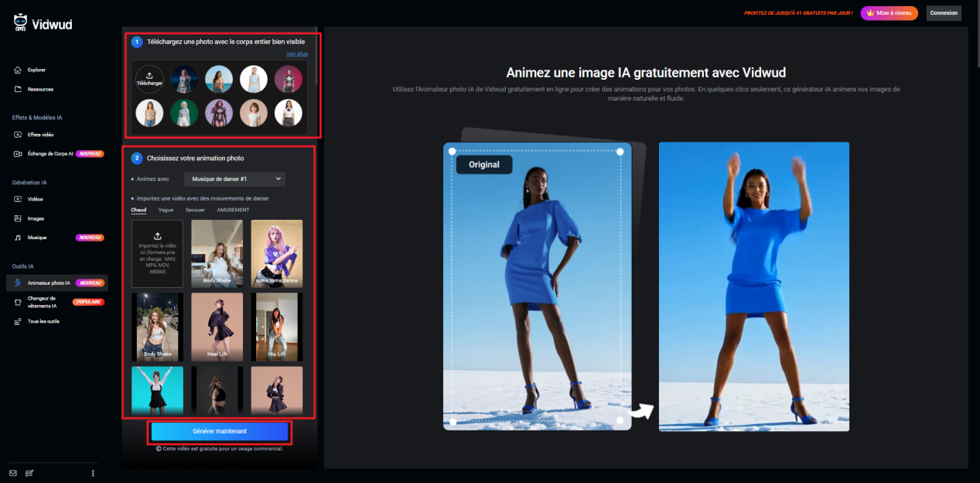980x483 pixels.
Task: Open Mise à niveau upgrade page
Action: [888, 13]
